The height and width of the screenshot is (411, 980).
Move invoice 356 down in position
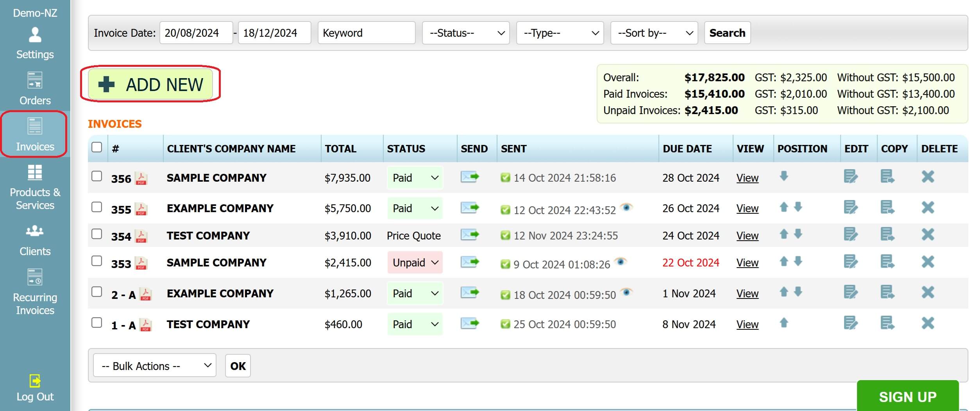pos(783,176)
